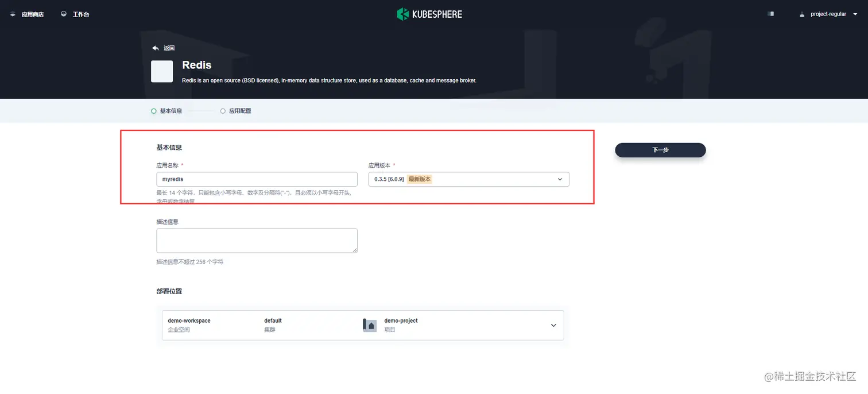868x394 pixels.
Task: Click the 应用配置 step circle indicator
Action: click(x=223, y=111)
